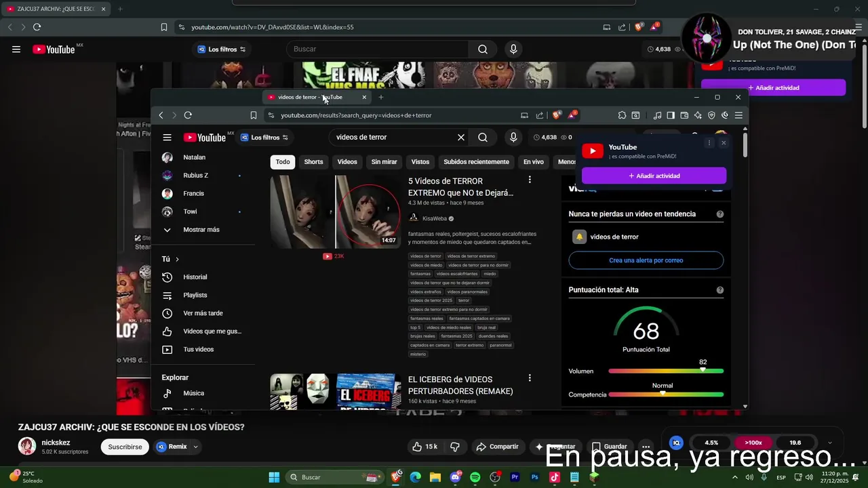Select the 'Todo' filter chip
The height and width of the screenshot is (488, 868).
coord(283,162)
